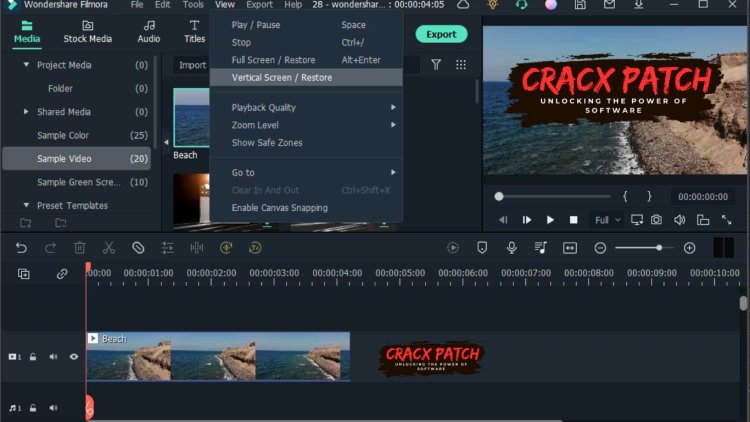Hide video track 1 with eye icon
Viewport: 750px width, 422px height.
pyautogui.click(x=74, y=357)
